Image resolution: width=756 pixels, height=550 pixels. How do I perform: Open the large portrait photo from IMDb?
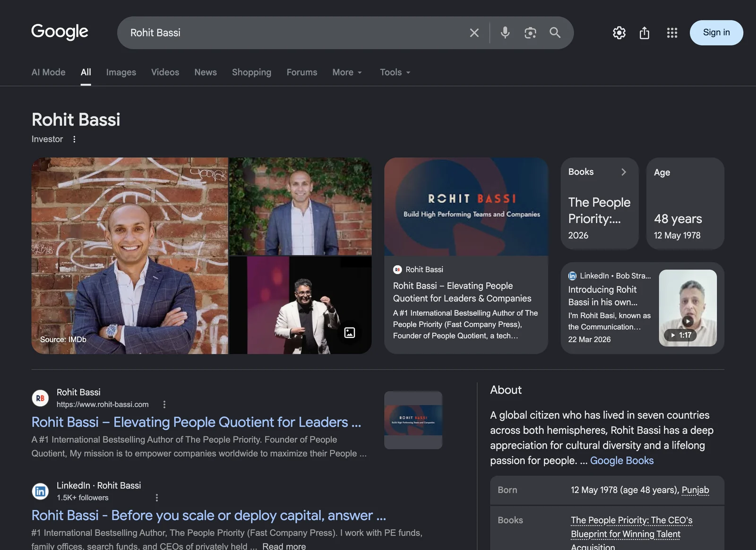coord(130,256)
